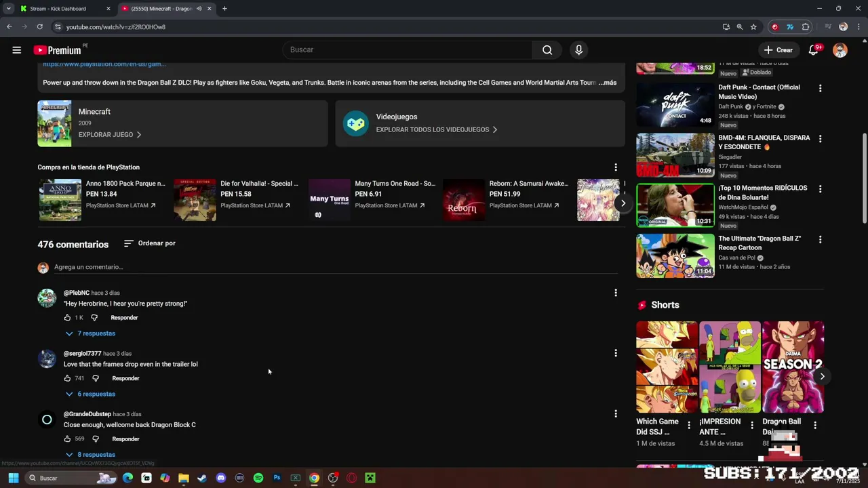Like the comment by @sergioi7377
The image size is (868, 488).
click(68, 378)
